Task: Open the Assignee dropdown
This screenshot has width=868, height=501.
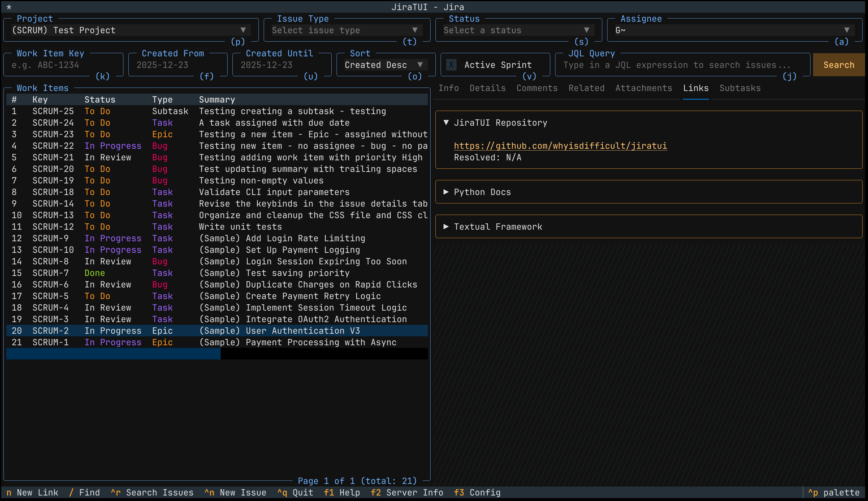Action: [734, 30]
